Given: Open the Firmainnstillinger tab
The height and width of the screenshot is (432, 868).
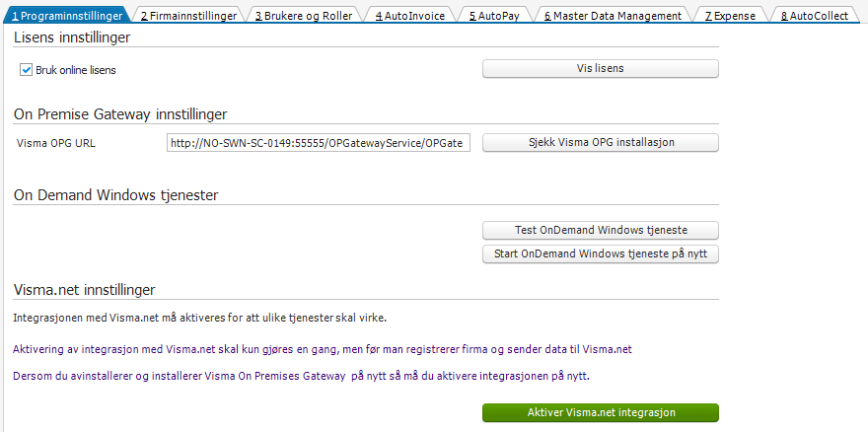Looking at the screenshot, I should (x=188, y=16).
